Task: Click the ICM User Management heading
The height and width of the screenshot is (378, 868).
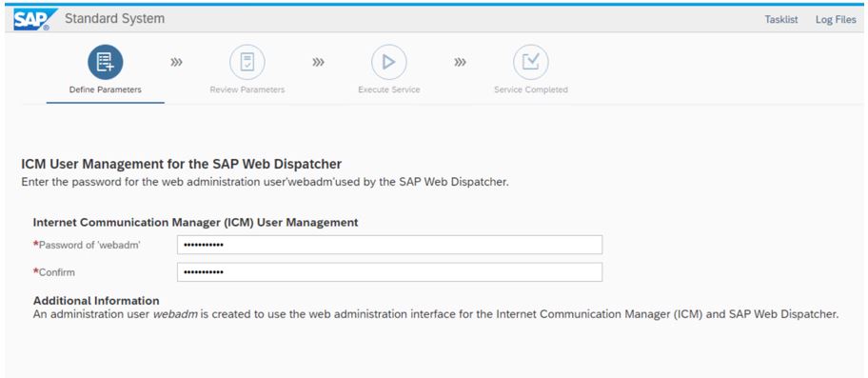Action: coord(181,164)
